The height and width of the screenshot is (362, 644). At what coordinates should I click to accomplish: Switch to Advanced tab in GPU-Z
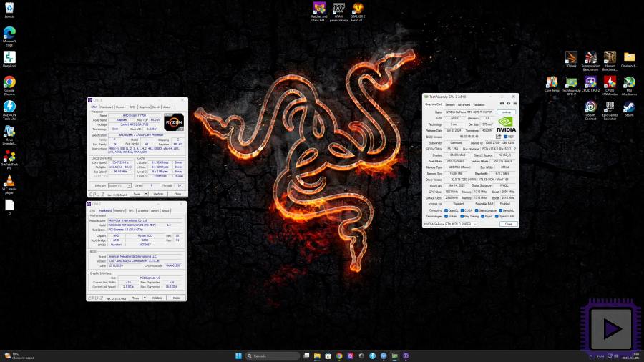point(464,104)
